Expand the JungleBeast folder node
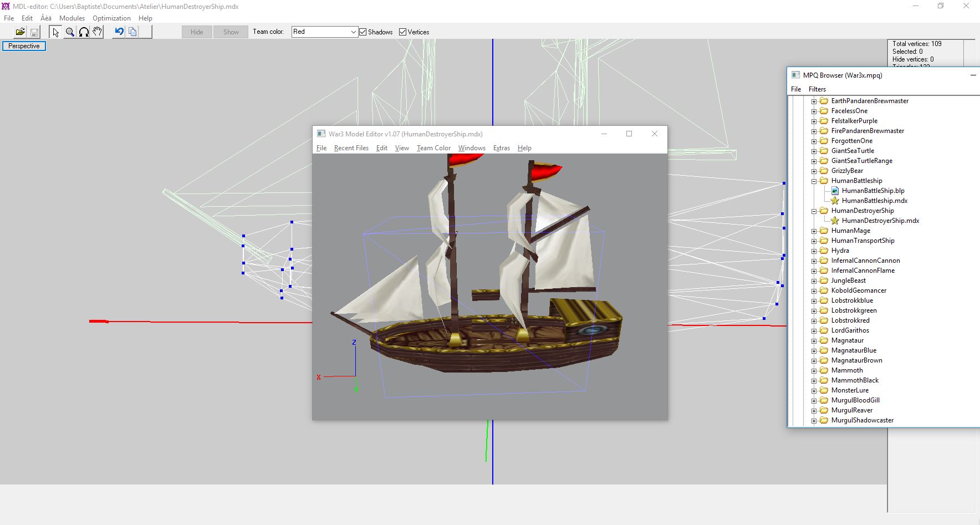The width and height of the screenshot is (980, 525). (814, 281)
